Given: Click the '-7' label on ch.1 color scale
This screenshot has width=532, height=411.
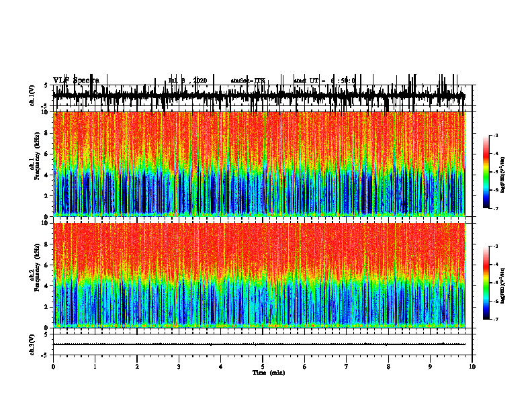Looking at the screenshot, I should [x=495, y=208].
